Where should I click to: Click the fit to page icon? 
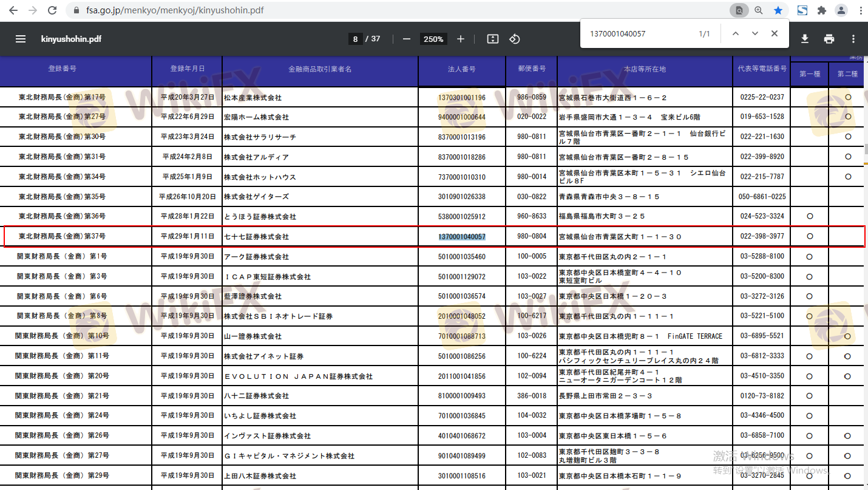[493, 39]
